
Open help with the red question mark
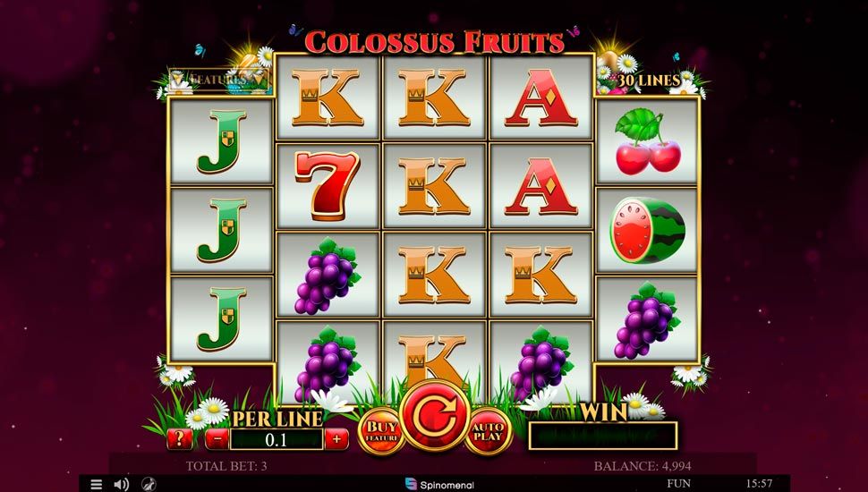click(179, 439)
